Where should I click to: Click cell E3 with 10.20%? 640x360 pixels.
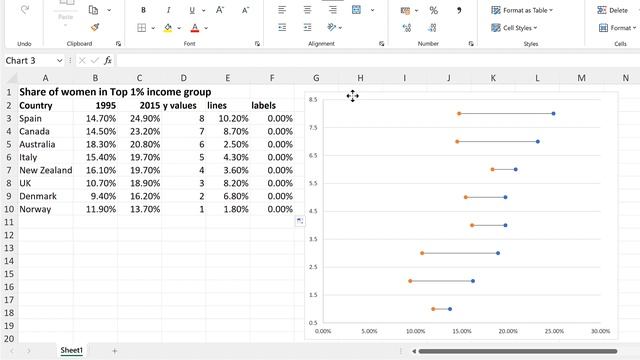coord(228,118)
